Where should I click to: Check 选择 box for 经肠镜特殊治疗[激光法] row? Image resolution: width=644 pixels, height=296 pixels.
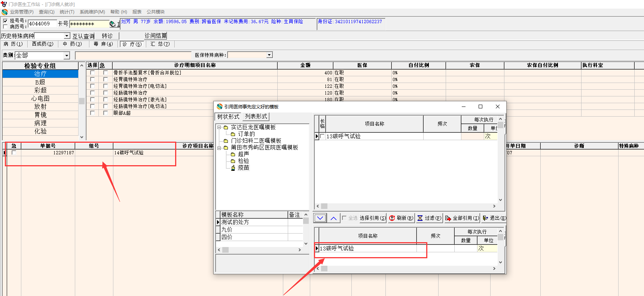coord(92,99)
